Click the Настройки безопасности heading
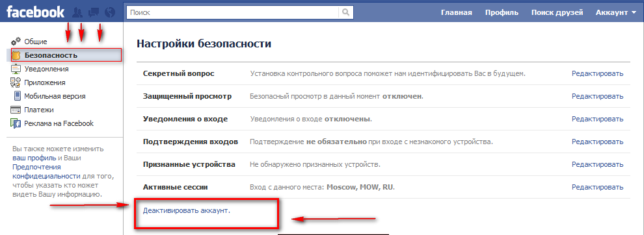 click(x=204, y=43)
